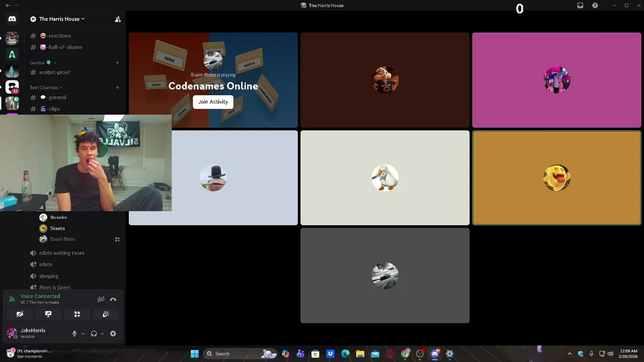The image size is (644, 362).
Task: Open File Explorer from the taskbar
Action: 360,354
